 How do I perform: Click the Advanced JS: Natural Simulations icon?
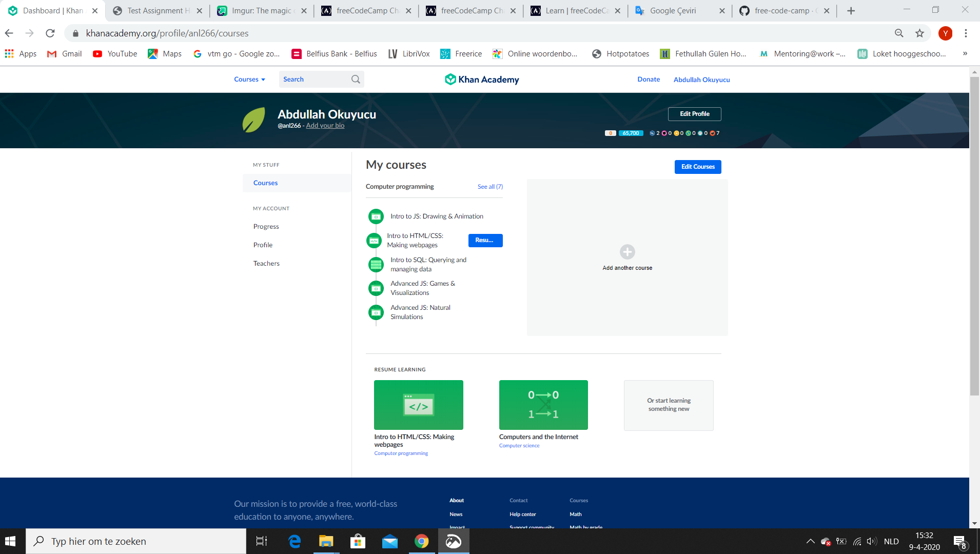coord(376,312)
